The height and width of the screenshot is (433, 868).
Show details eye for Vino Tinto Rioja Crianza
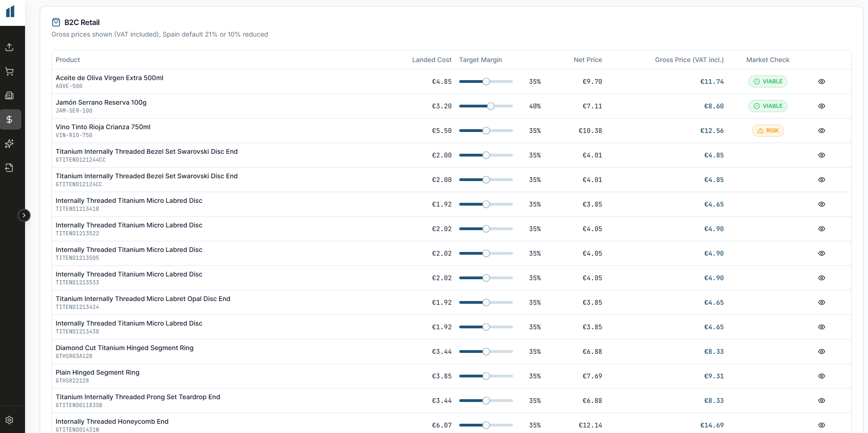(x=822, y=131)
